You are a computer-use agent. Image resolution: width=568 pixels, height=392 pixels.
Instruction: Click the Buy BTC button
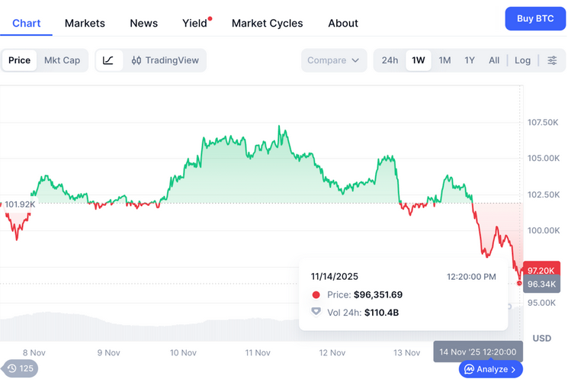click(x=535, y=18)
